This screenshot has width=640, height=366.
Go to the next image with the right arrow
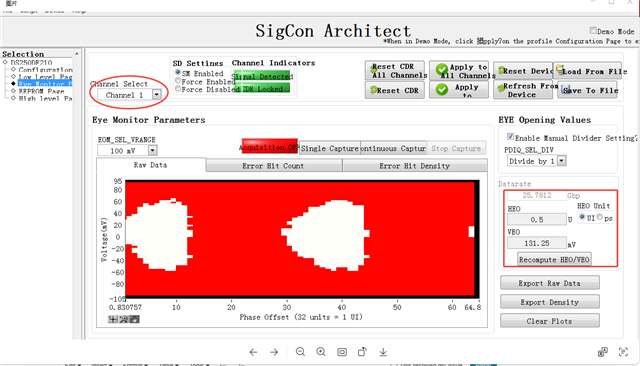pyautogui.click(x=274, y=352)
